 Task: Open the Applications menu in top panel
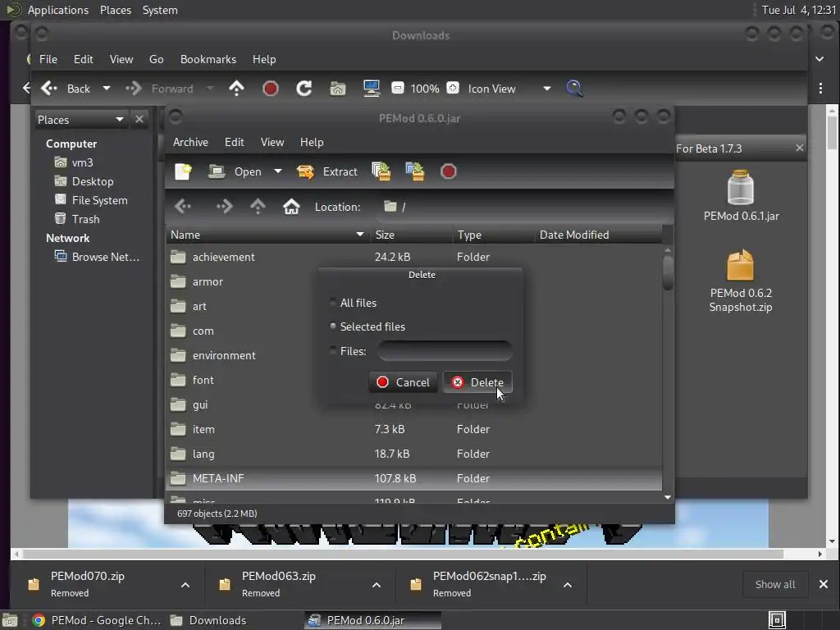point(58,10)
